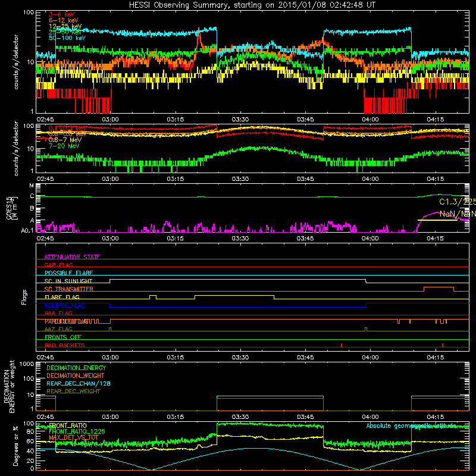Image resolution: width=476 pixels, height=476 pixels.
Task: Click the C1.3/225 flare annotation
Action: pyautogui.click(x=457, y=202)
